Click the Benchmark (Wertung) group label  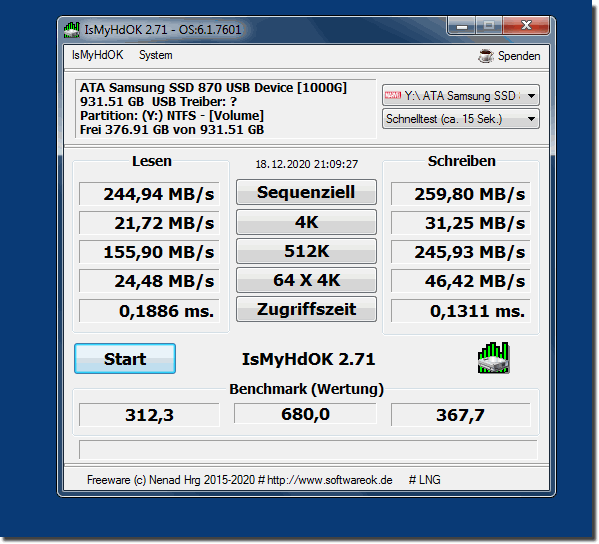pyautogui.click(x=306, y=389)
